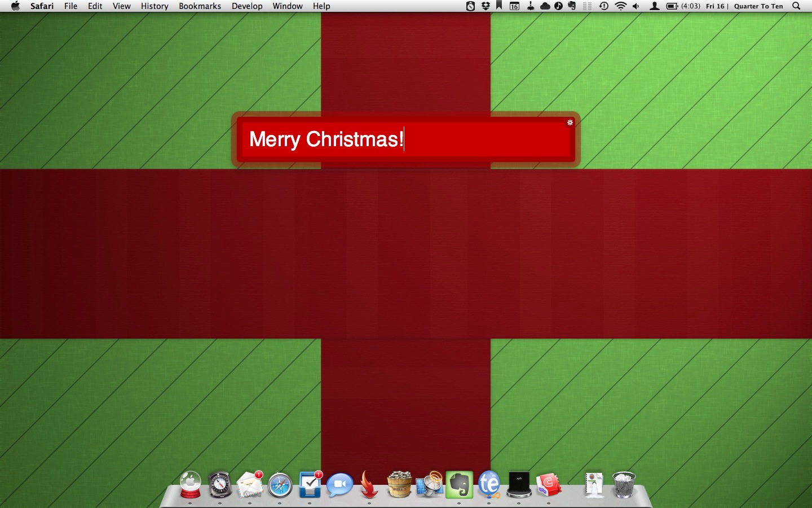Click the 'Fri 16' date text
Image resolution: width=812 pixels, height=508 pixels.
point(715,6)
